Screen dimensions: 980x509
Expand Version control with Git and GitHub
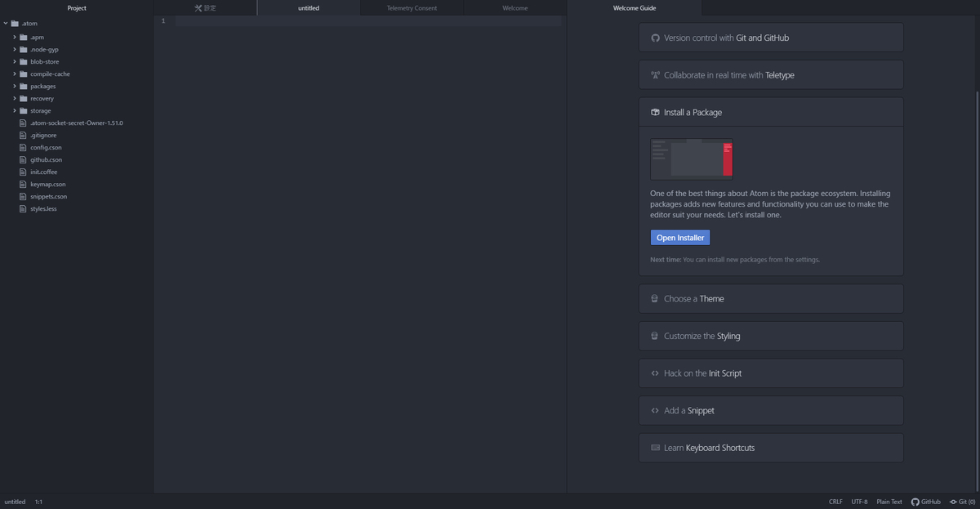click(771, 38)
